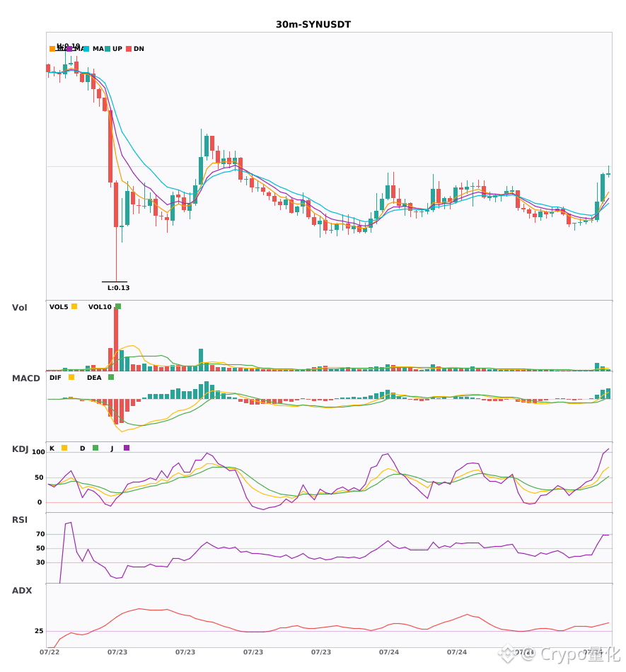This screenshot has height=672, width=626.
Task: Click the green VOL10 legend swatch
Action: 118,306
